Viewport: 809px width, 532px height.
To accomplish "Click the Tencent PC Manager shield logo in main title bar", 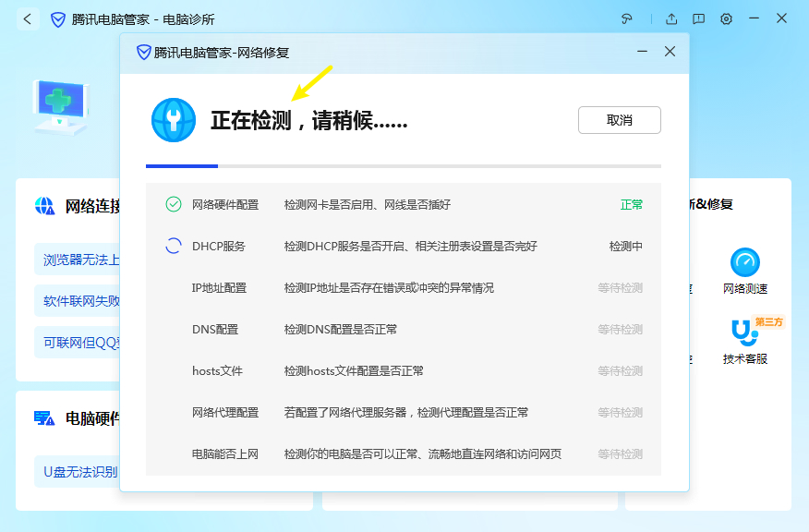I will [x=58, y=19].
